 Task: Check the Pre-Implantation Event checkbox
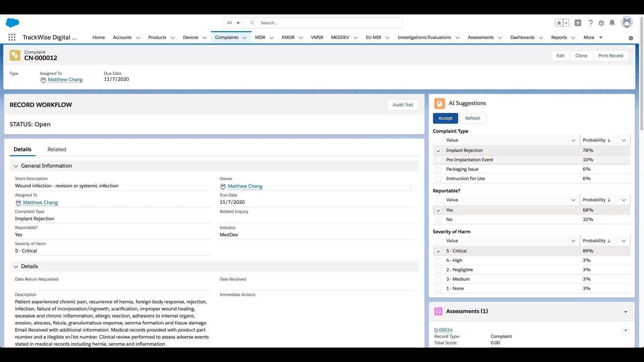click(438, 160)
